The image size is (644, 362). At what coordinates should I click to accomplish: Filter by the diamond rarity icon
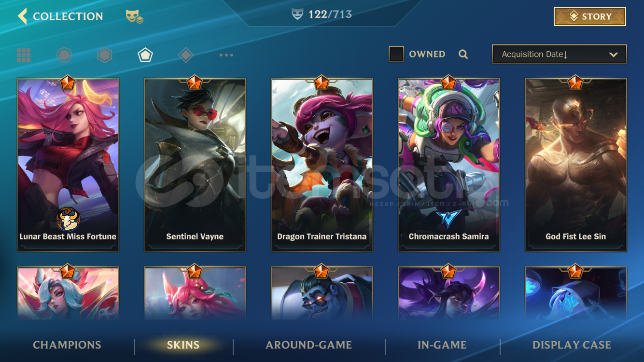coord(186,55)
